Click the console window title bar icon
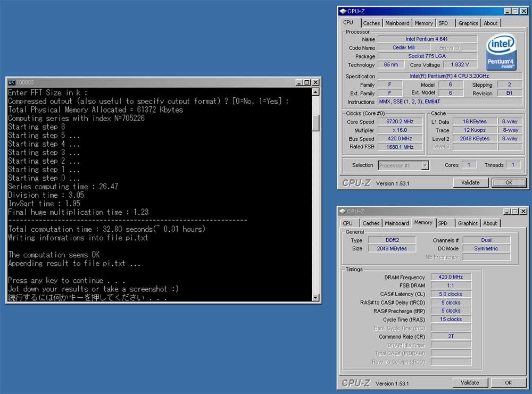Image resolution: width=532 pixels, height=394 pixels. (12, 82)
